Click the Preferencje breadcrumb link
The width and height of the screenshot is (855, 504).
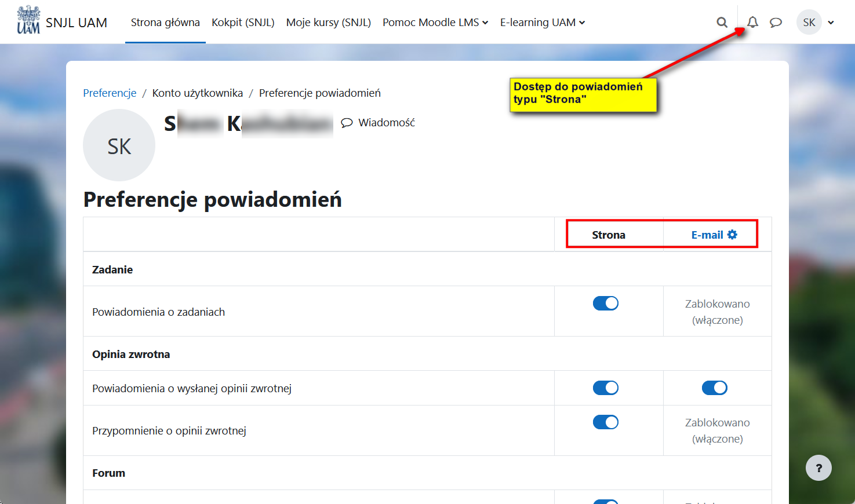click(110, 93)
